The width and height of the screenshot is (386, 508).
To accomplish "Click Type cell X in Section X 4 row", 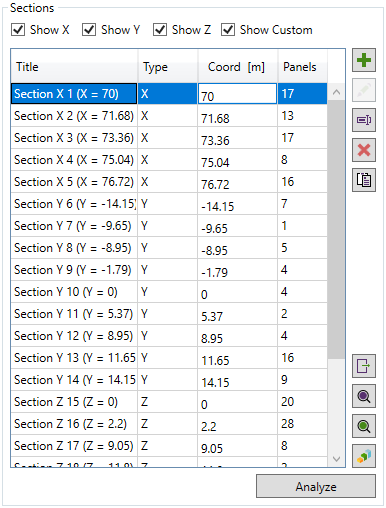I will [x=168, y=160].
